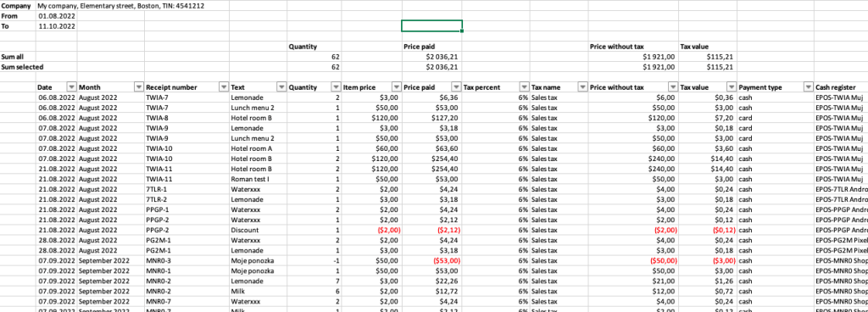868x312 pixels.
Task: Open the Quantity column filter dropdown
Action: 336,87
